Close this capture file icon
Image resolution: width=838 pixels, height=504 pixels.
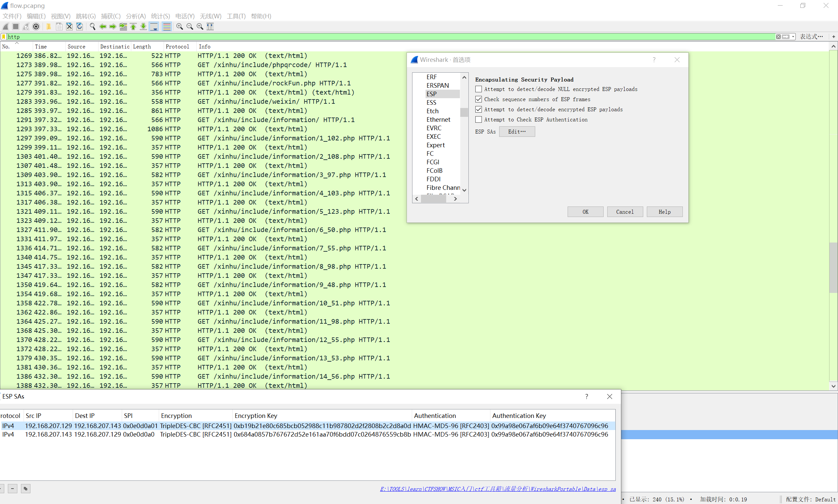click(69, 27)
